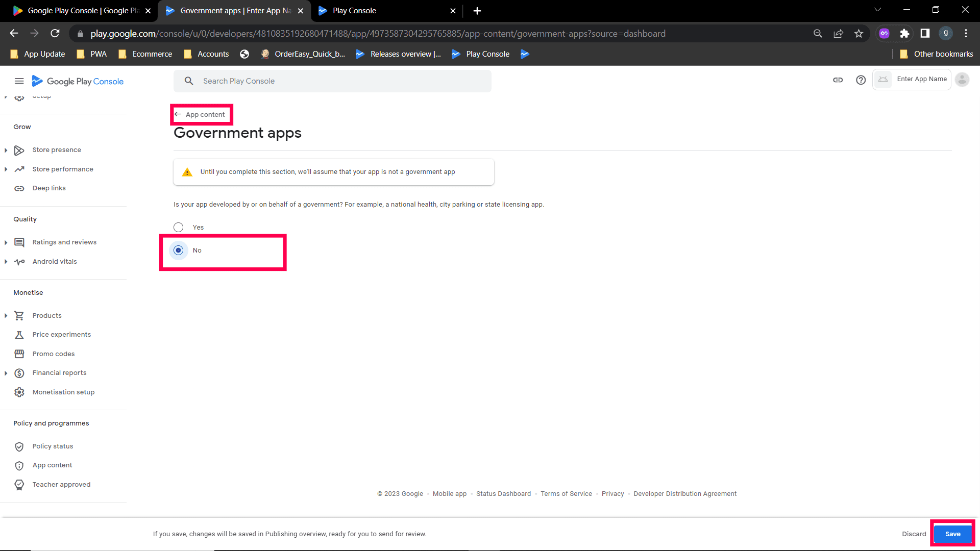This screenshot has height=551, width=980.
Task: Click the Promo codes icon
Action: point(19,354)
